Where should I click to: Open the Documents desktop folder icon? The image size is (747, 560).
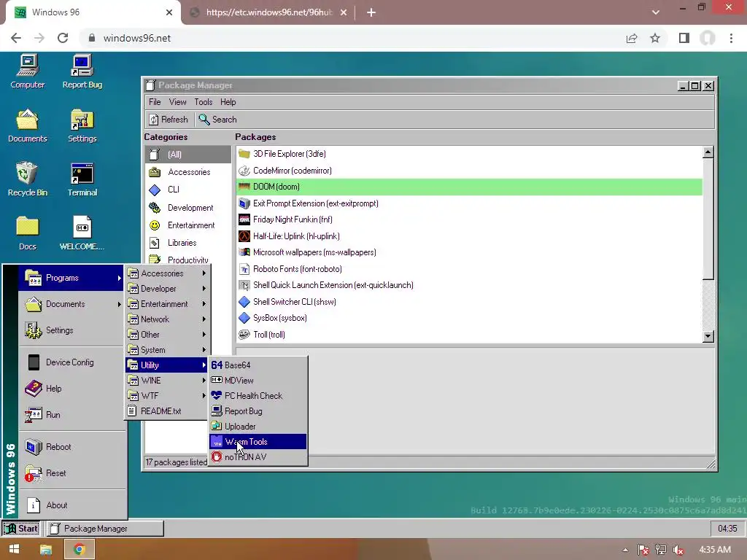coord(28,127)
